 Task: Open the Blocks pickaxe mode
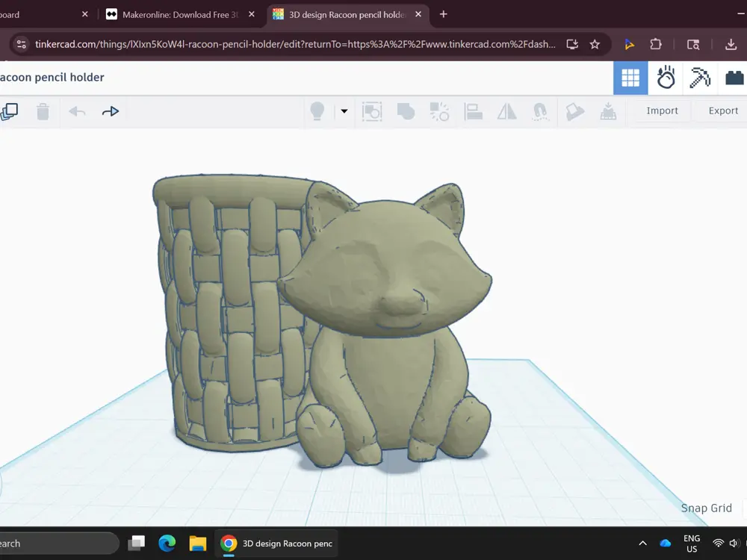(x=700, y=78)
